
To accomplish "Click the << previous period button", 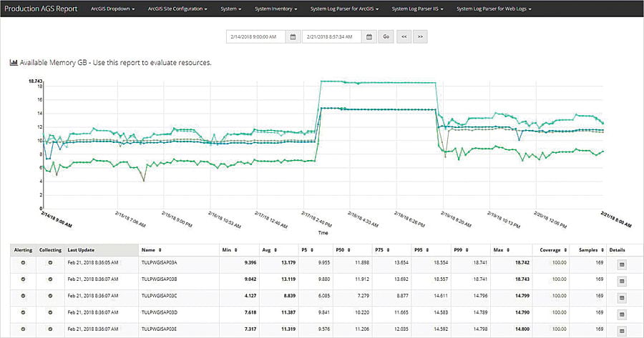I will tap(404, 37).
